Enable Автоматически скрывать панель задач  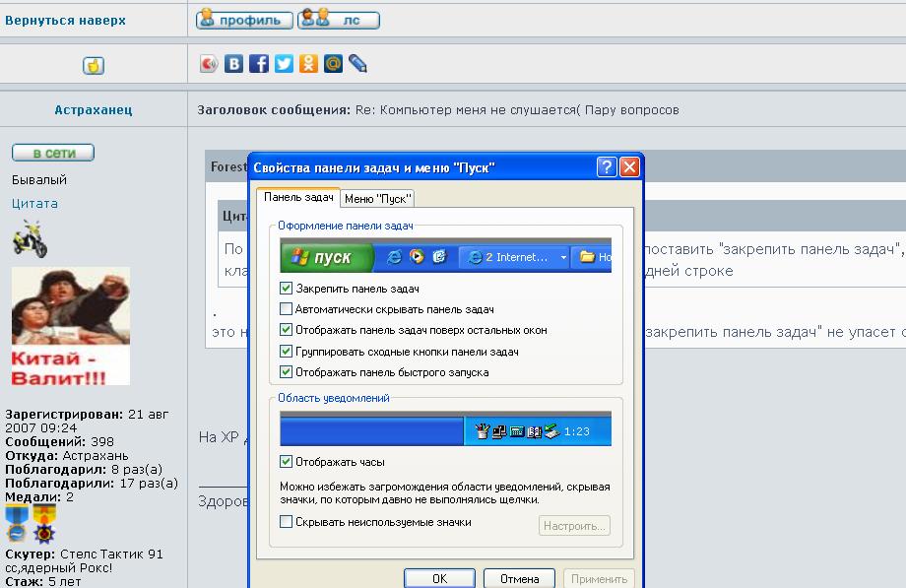click(x=287, y=309)
